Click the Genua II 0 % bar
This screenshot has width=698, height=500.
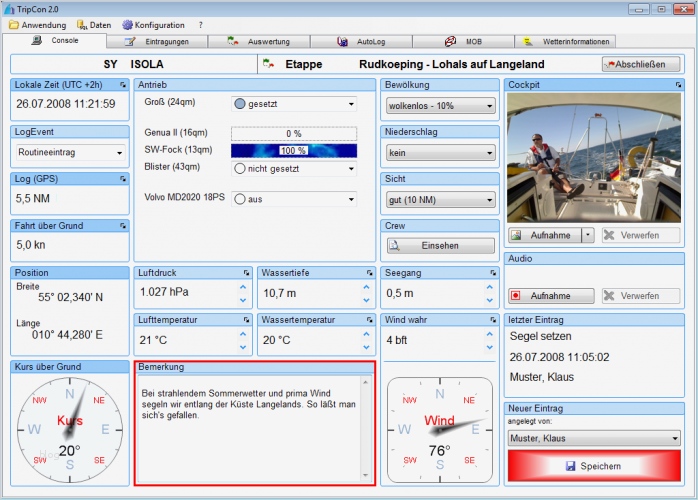point(294,134)
